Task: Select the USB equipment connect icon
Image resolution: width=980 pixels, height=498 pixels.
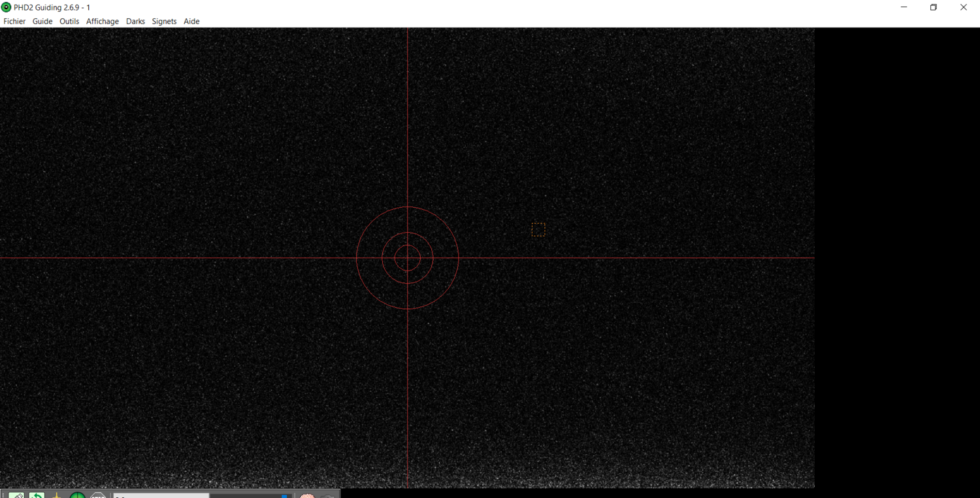Action: 18,495
